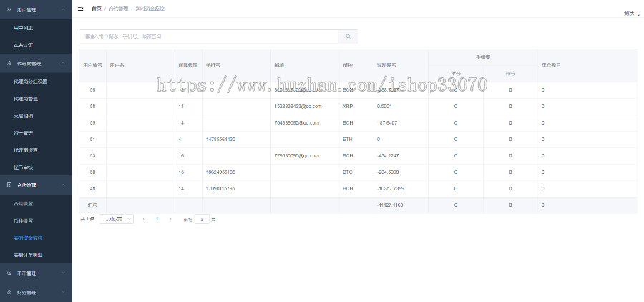
Task: Click the ETH coin cell
Action: 348,140
